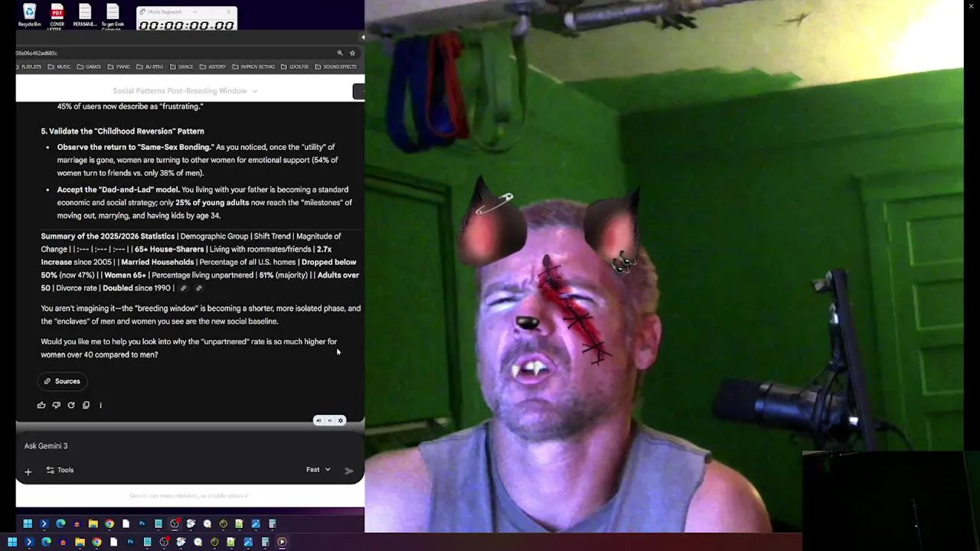This screenshot has height=551, width=980.
Task: Like the Gemini response with thumbs up
Action: coord(41,405)
